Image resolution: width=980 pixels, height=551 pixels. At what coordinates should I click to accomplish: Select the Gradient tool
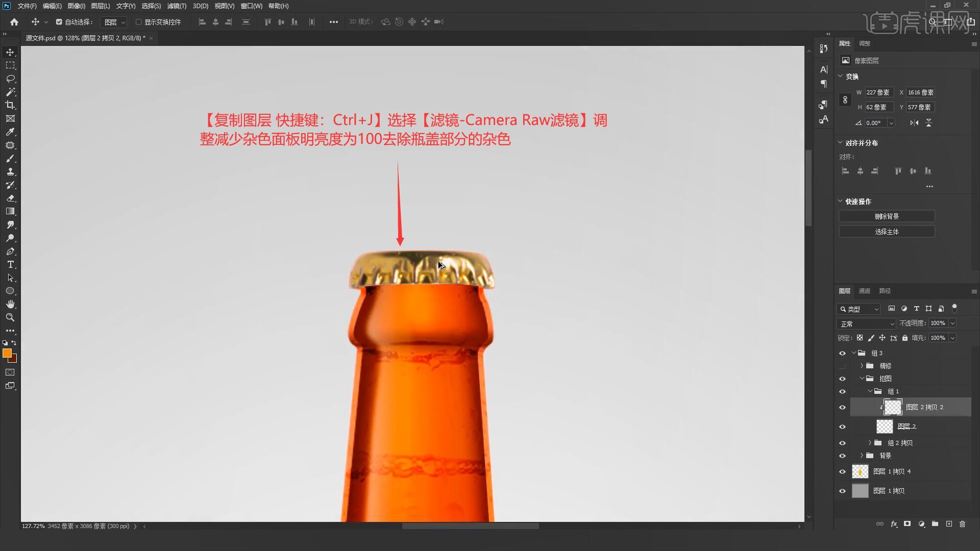tap(10, 211)
